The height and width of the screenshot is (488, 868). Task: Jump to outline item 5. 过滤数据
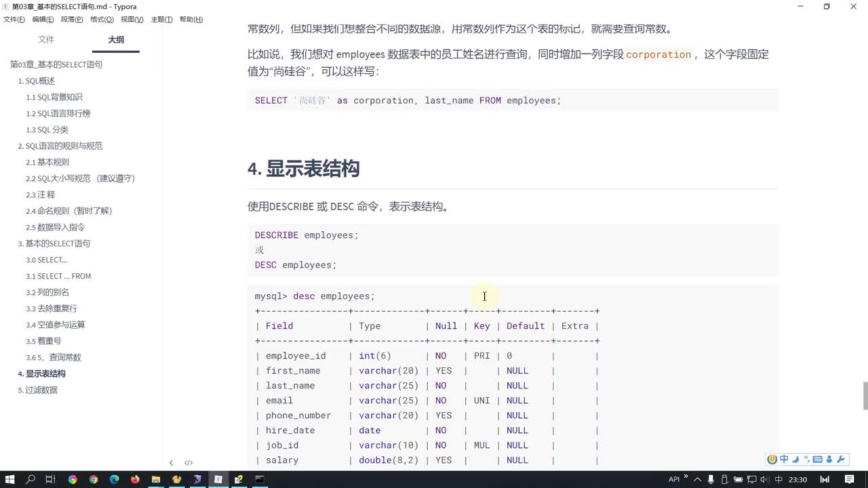[38, 390]
